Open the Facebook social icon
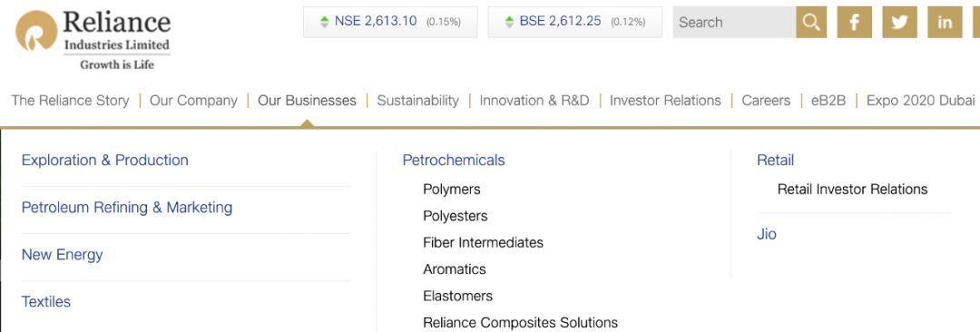 (855, 23)
